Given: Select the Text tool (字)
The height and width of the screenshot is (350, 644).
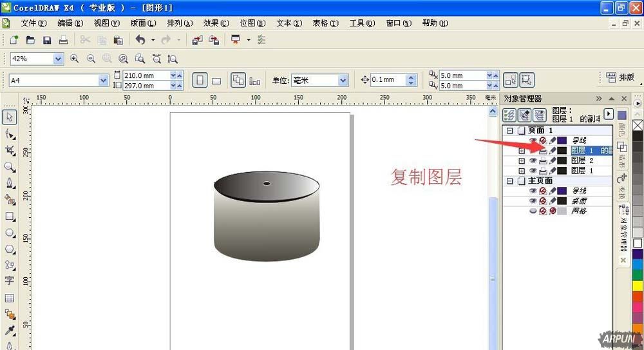Looking at the screenshot, I should click(10, 281).
